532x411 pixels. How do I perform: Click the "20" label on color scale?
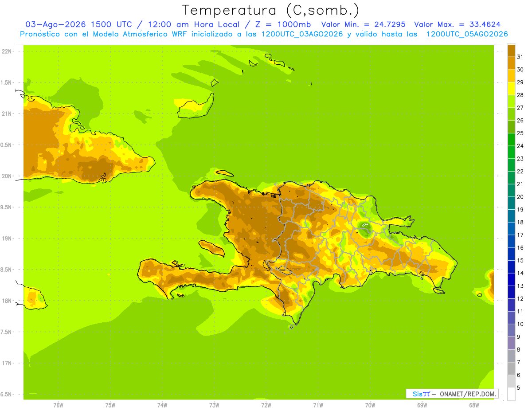pos(520,197)
